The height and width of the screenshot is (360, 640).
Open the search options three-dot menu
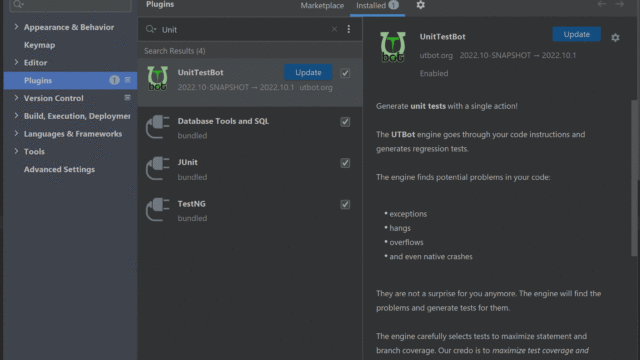(349, 29)
